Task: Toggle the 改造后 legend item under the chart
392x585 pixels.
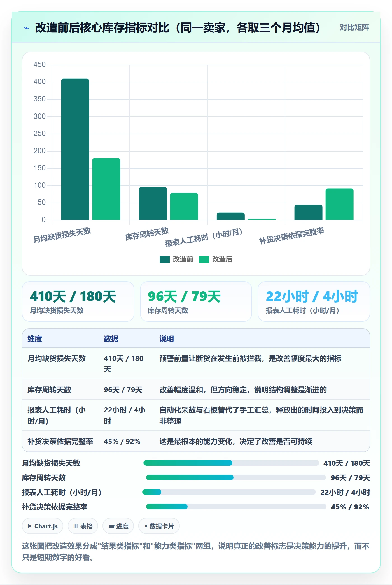Action: 216,259
